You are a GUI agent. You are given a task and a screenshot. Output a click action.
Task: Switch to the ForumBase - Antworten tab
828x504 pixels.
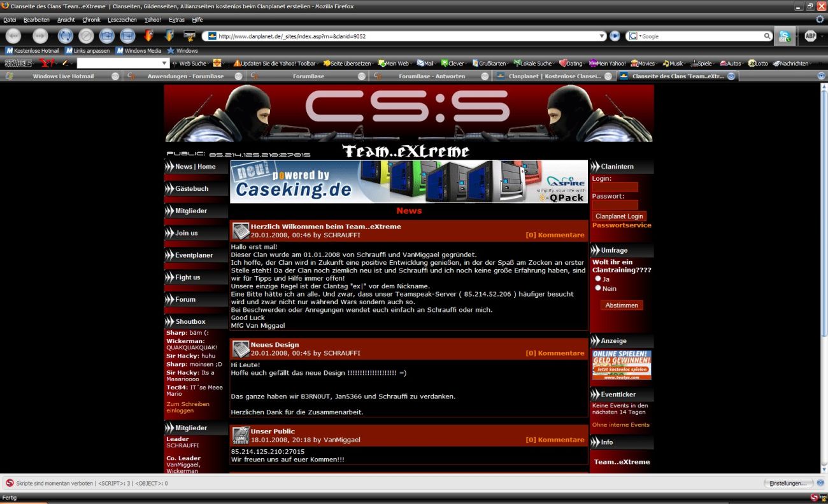432,76
